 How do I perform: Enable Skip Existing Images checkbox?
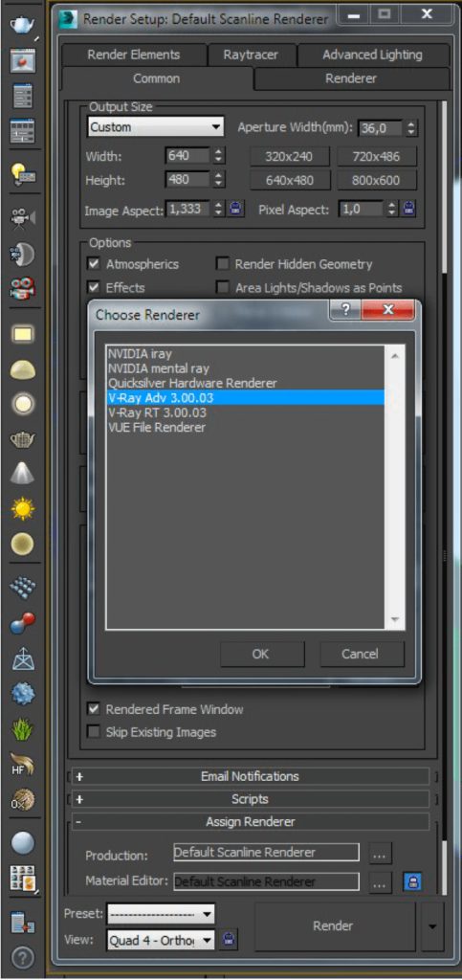click(94, 731)
